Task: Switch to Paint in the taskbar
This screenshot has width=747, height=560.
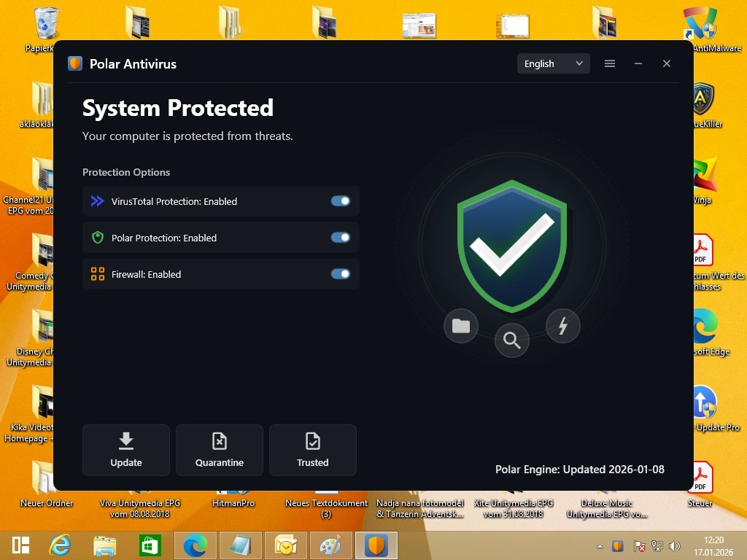Action: 331,545
